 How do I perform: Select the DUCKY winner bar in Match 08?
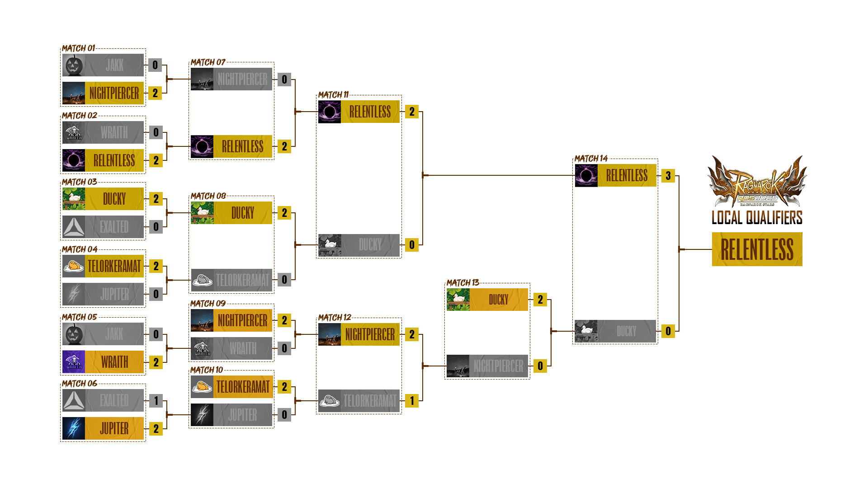[243, 213]
